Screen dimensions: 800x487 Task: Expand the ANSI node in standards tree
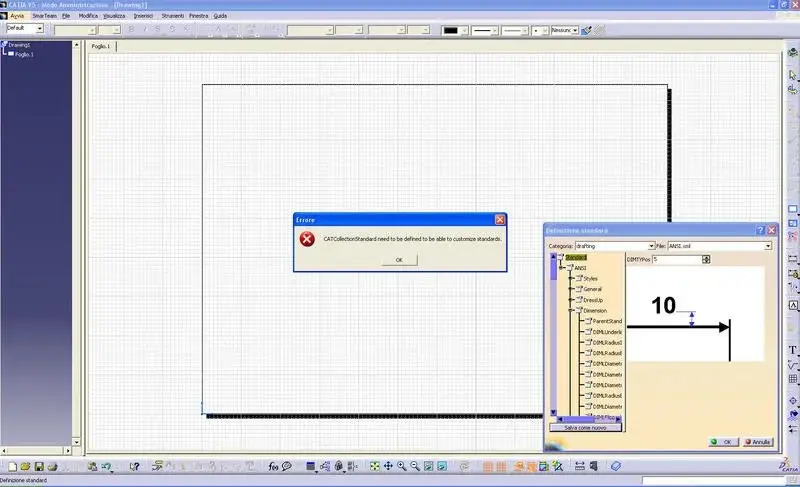(x=561, y=268)
